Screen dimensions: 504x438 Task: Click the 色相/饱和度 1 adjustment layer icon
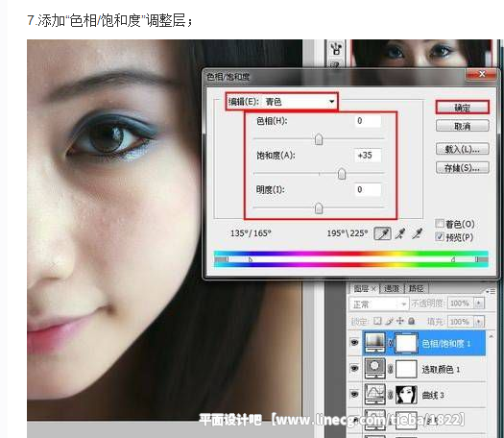click(375, 343)
